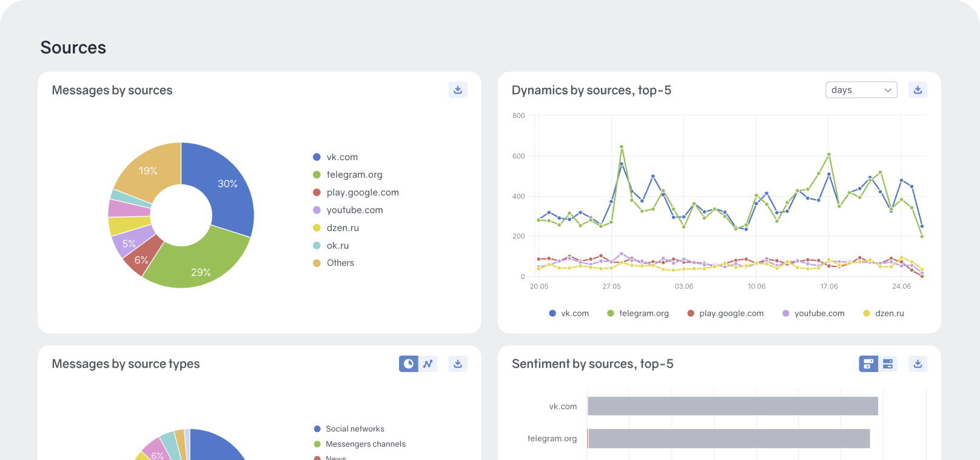This screenshot has height=460, width=980.
Task: Switch source types to line chart view
Action: [428, 364]
